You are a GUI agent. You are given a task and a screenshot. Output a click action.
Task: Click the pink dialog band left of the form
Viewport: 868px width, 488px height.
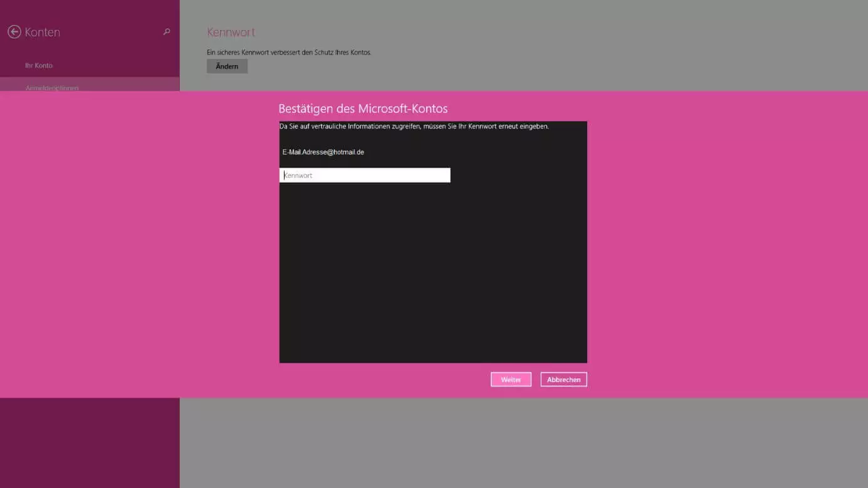[x=138, y=244]
